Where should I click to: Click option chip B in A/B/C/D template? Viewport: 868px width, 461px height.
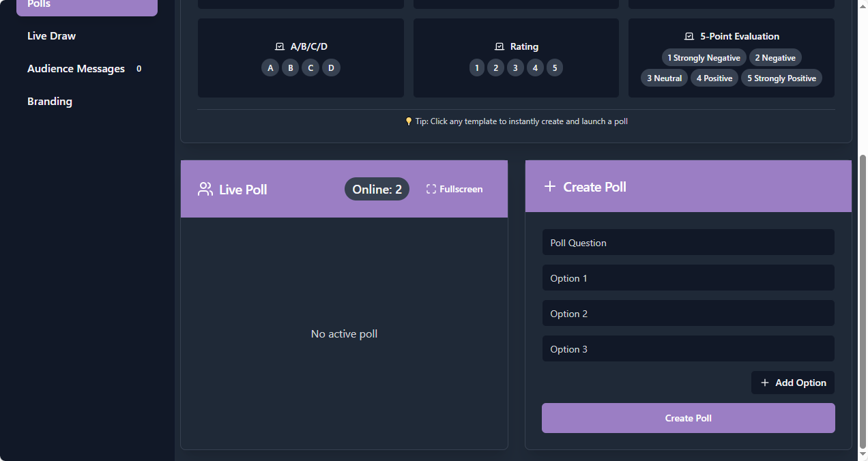(x=291, y=68)
